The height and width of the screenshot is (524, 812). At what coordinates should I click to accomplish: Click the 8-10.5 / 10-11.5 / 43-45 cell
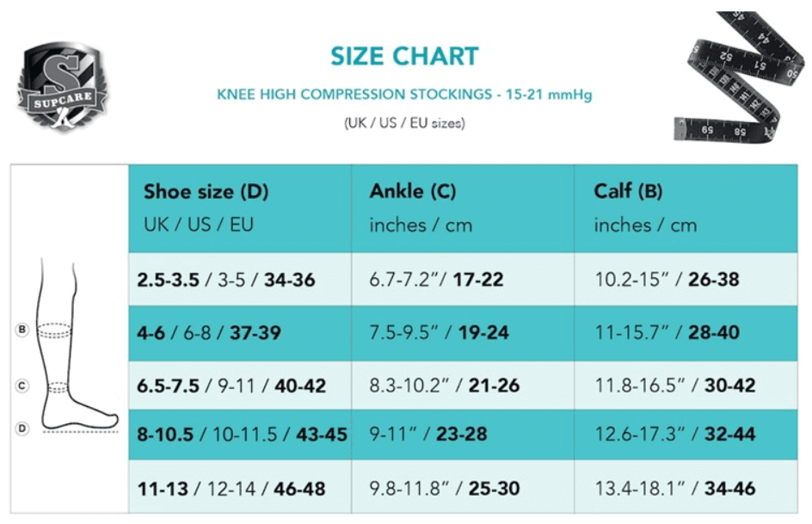pos(240,435)
